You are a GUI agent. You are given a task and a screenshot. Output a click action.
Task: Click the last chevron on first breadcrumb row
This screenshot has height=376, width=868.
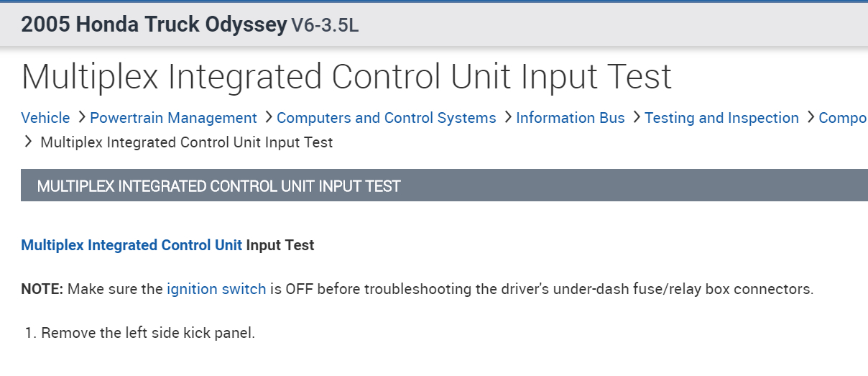pyautogui.click(x=811, y=117)
